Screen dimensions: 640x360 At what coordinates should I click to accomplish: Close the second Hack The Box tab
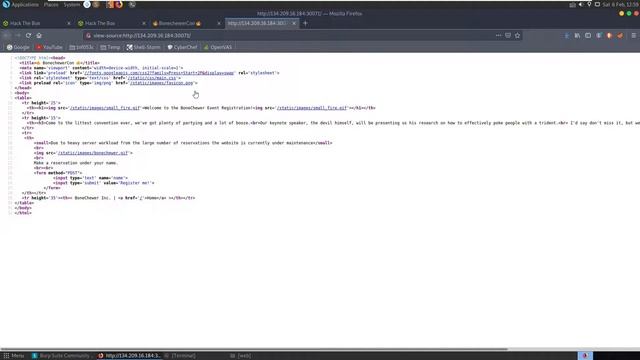(x=144, y=23)
